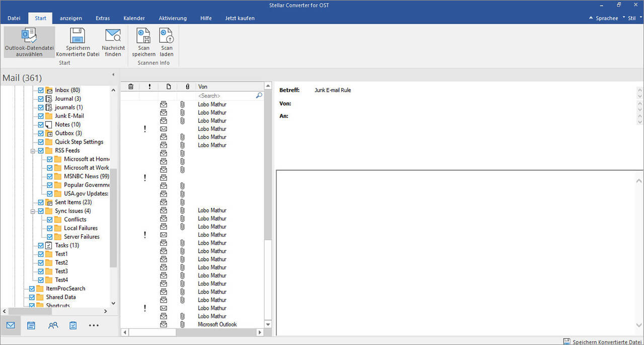Open Contacts view icon in bottom bar

coord(53,325)
